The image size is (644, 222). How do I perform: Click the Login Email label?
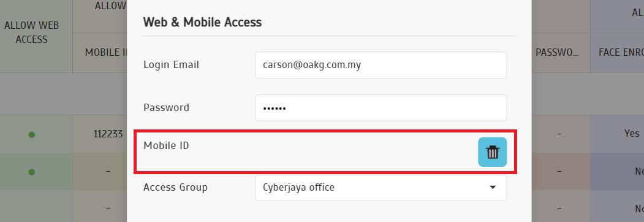tap(171, 64)
